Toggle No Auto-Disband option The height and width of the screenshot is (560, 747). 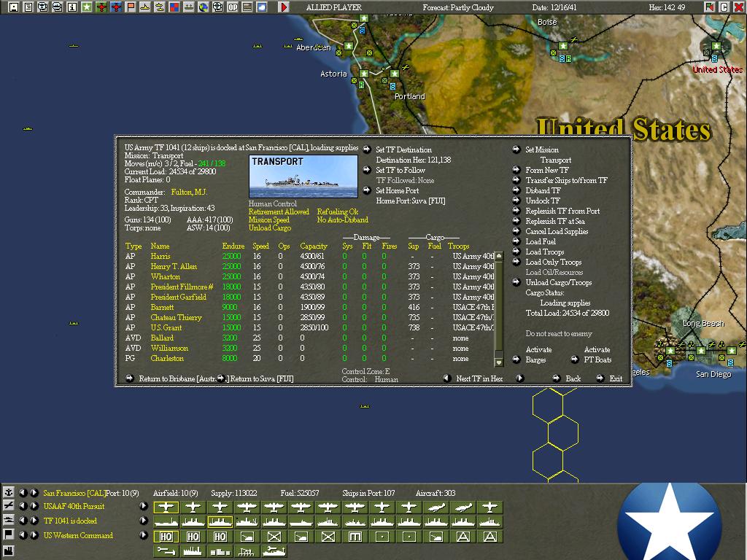click(x=343, y=220)
